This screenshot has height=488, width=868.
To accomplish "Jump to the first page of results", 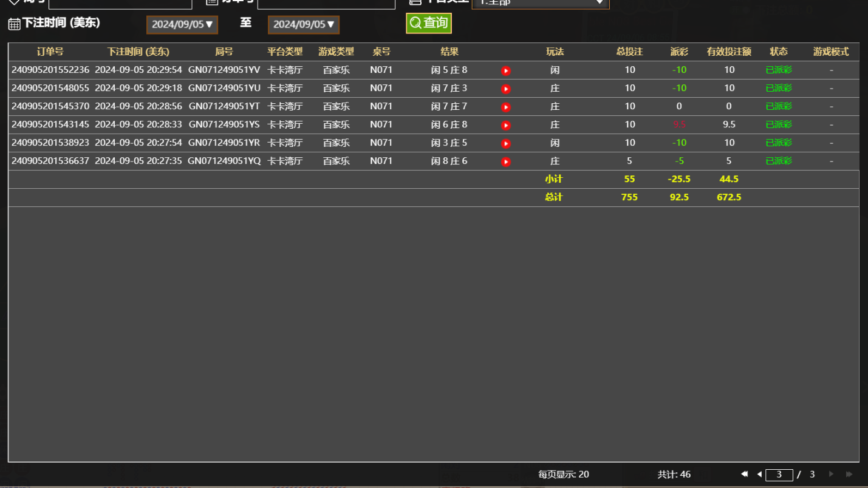I will tap(744, 474).
